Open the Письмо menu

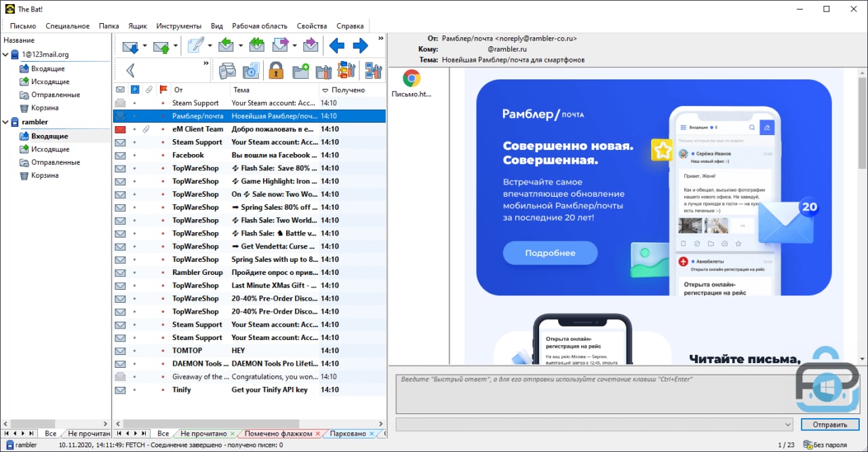coord(23,26)
